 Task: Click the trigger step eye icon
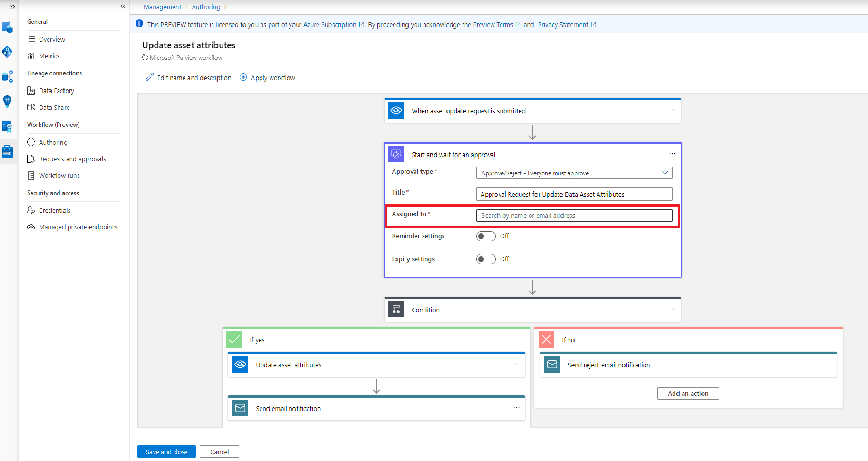397,110
